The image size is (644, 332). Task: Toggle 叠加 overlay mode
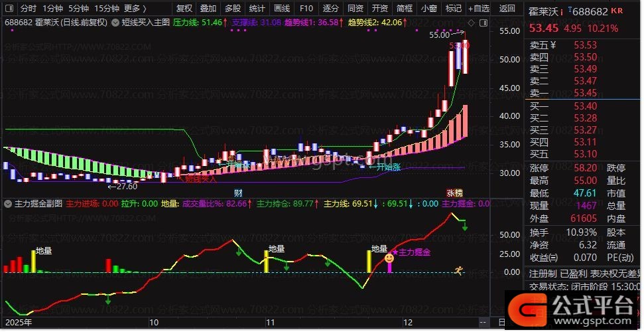tap(208, 9)
